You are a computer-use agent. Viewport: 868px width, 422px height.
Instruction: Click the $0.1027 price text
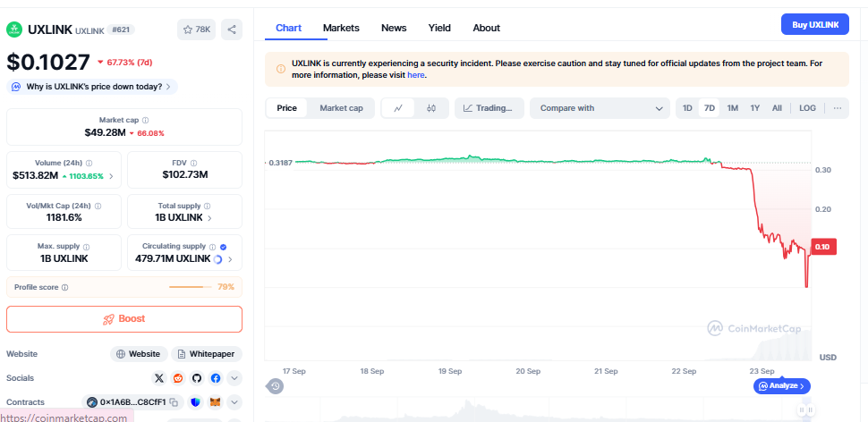coord(48,62)
